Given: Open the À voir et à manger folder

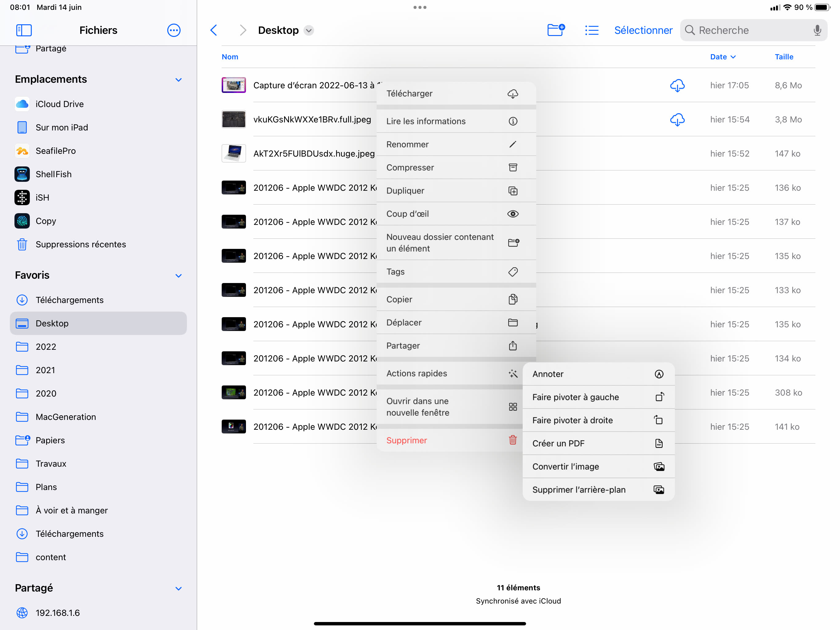Looking at the screenshot, I should click(98, 510).
